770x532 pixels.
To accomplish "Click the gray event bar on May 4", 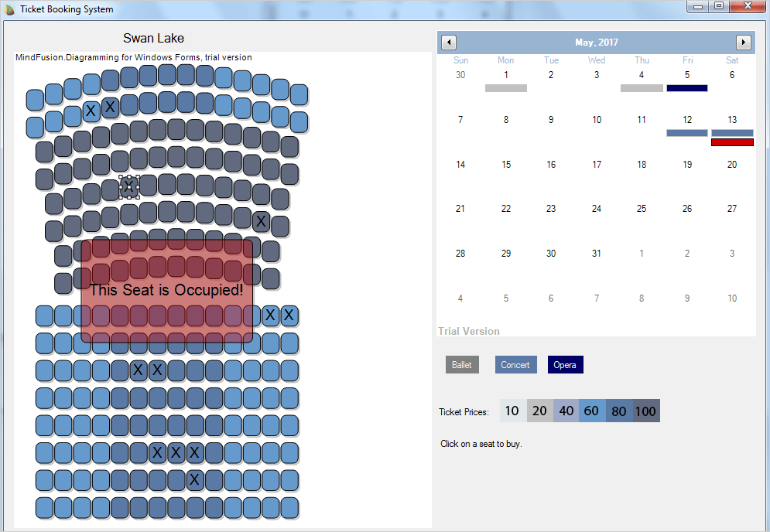I will point(642,88).
